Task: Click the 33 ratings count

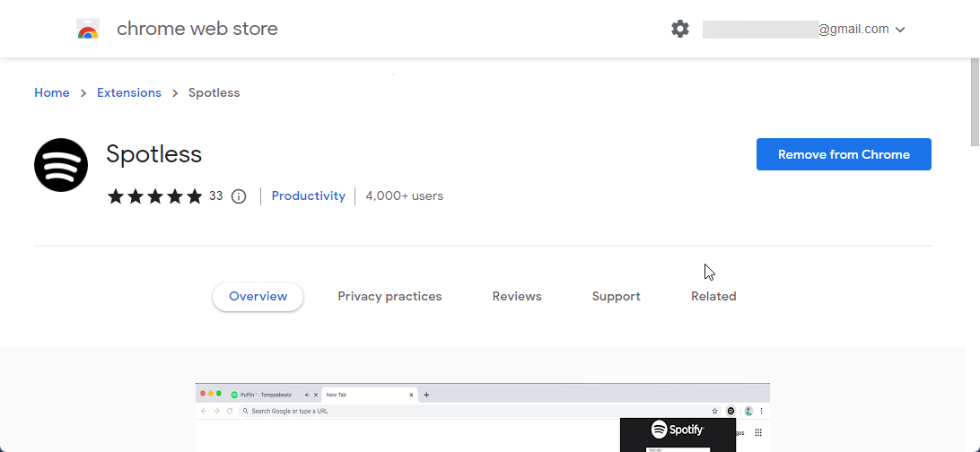Action: [215, 196]
